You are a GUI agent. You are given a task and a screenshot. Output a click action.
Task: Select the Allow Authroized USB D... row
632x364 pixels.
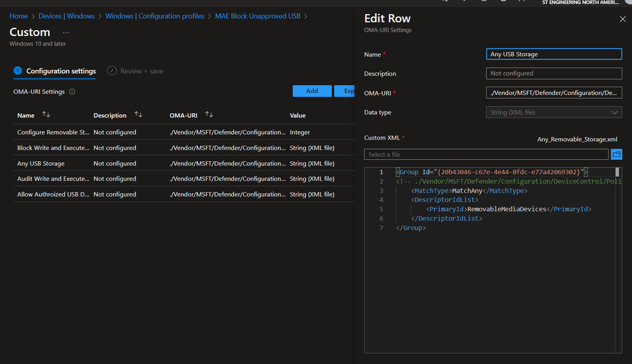pos(184,194)
